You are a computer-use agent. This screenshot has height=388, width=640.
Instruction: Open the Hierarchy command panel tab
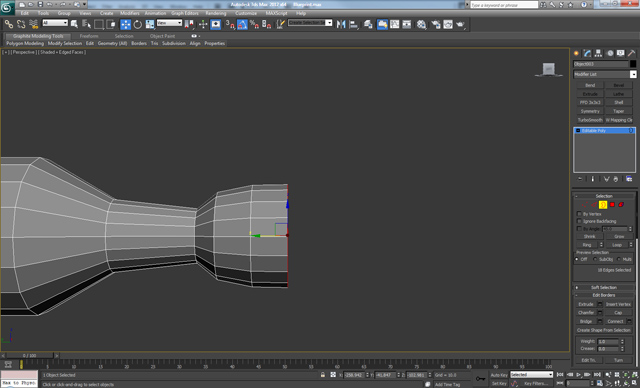[x=598, y=53]
